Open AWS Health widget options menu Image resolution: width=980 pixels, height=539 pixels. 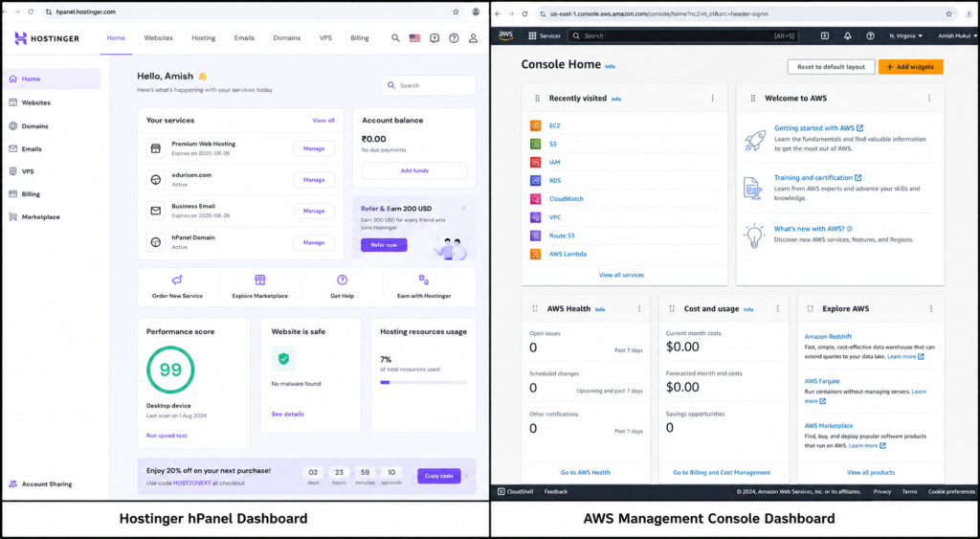pyautogui.click(x=639, y=309)
